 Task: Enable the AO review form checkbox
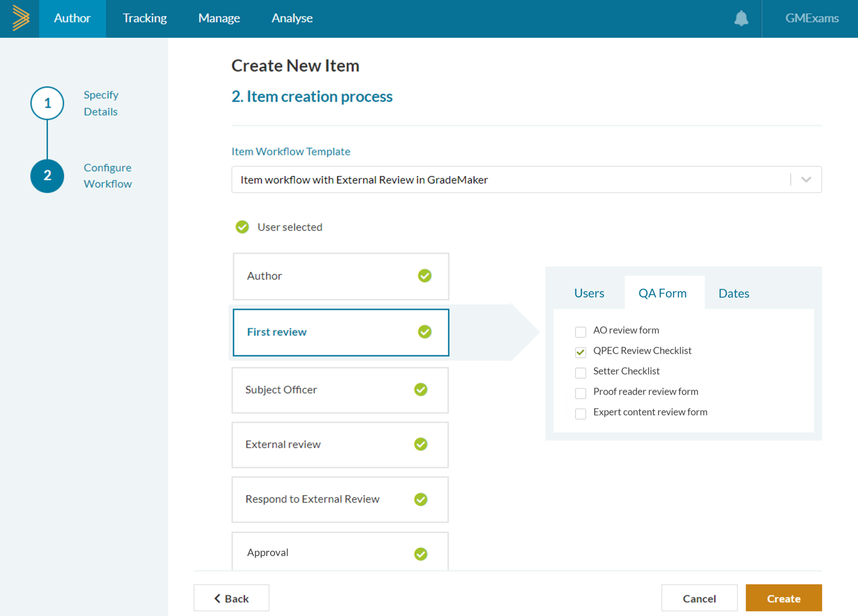coord(580,332)
